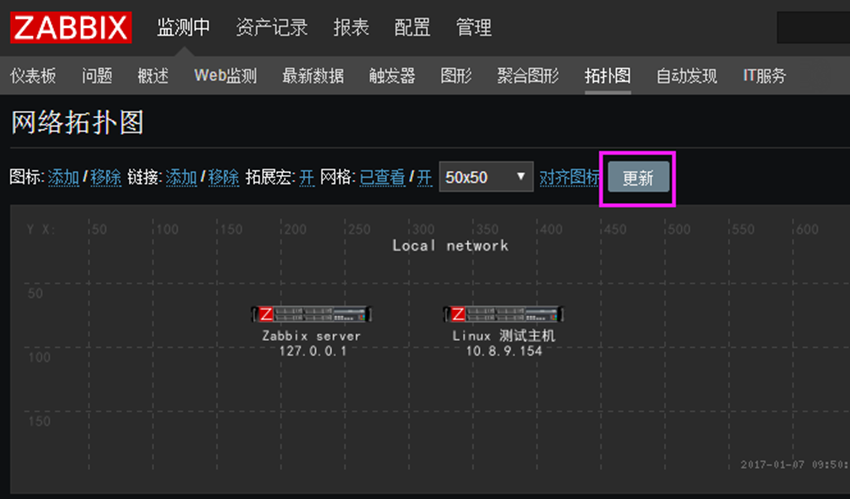The width and height of the screenshot is (850, 499).
Task: Click the ZABBIX logo
Action: click(x=71, y=27)
